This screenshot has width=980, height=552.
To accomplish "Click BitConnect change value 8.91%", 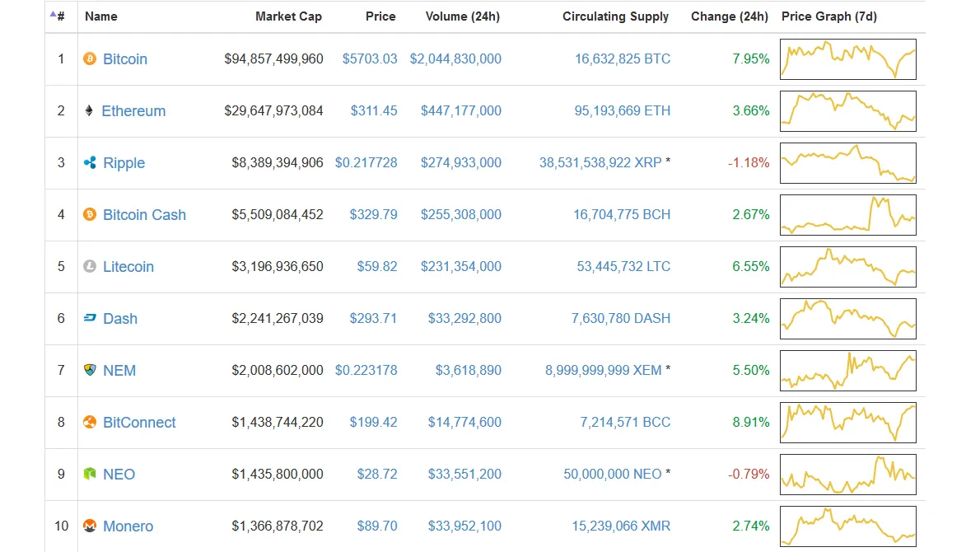I will 751,422.
